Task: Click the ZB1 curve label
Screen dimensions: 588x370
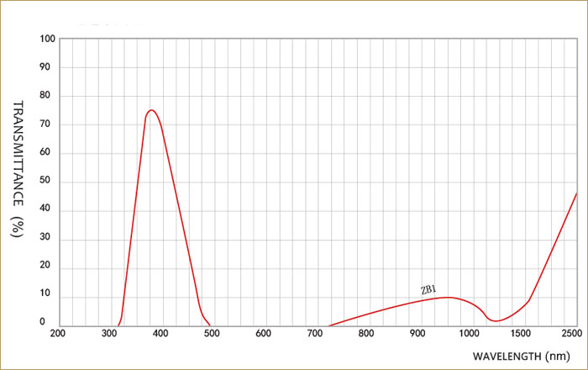Action: pyautogui.click(x=428, y=290)
